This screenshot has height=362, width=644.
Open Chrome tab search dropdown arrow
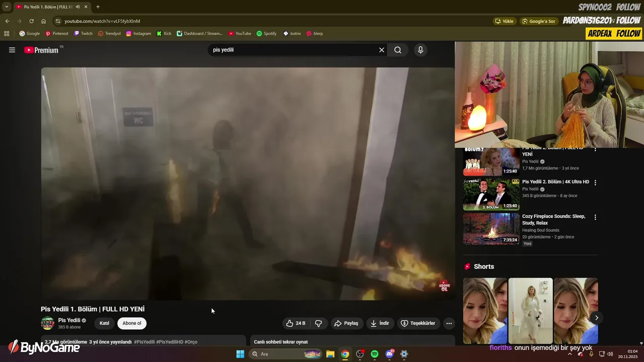pos(7,7)
